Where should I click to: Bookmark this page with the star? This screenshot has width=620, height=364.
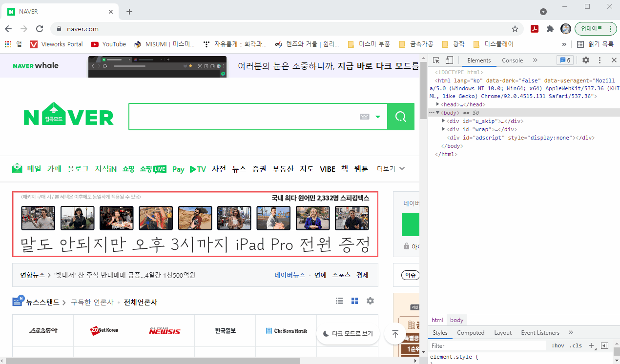(515, 29)
